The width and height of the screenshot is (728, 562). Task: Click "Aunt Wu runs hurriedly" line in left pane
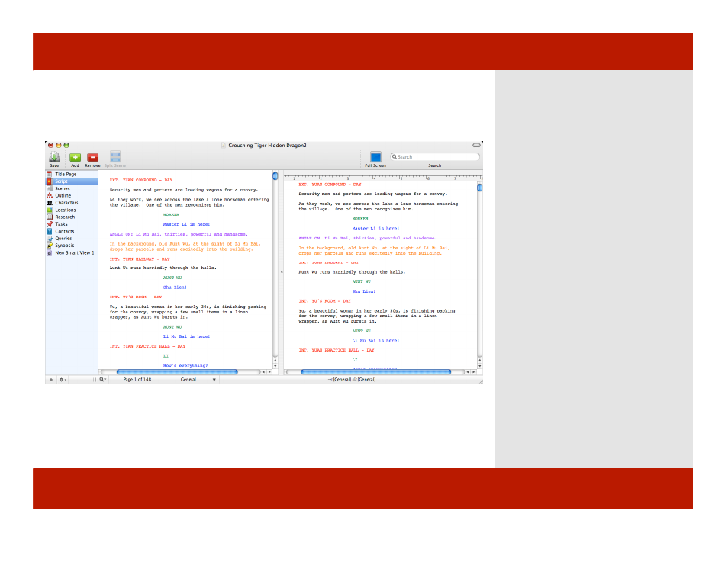(163, 268)
